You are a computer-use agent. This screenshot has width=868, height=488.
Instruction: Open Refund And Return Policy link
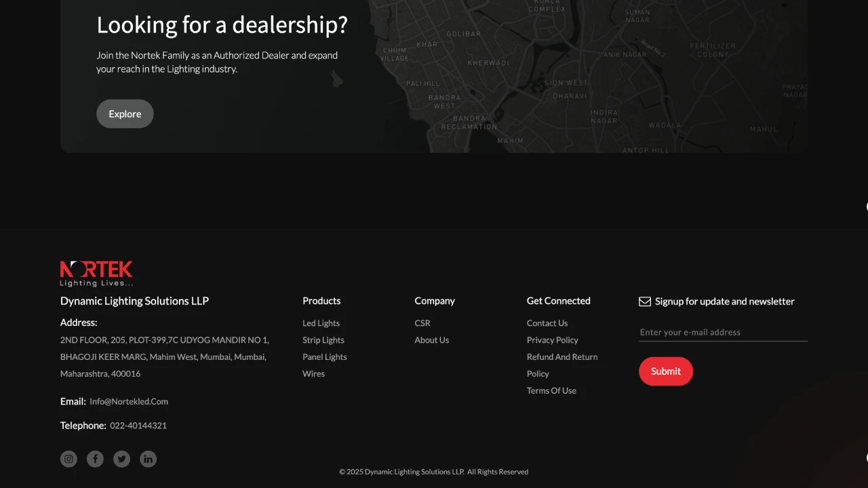point(561,357)
